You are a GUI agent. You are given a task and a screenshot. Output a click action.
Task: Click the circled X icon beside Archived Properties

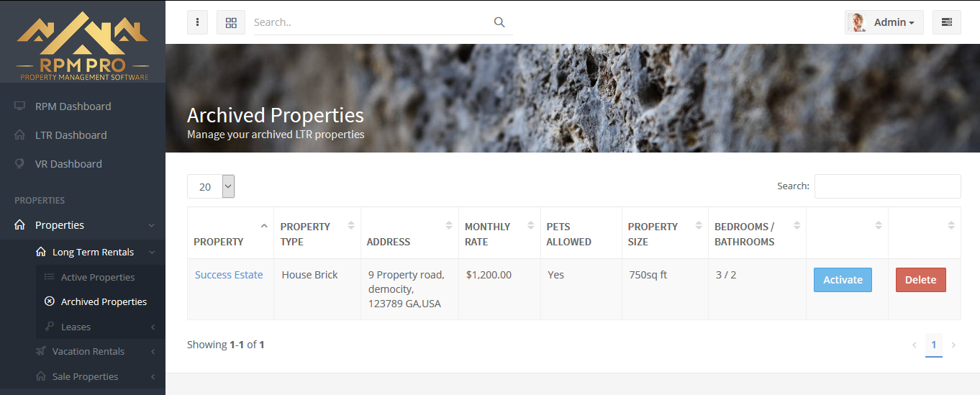50,301
